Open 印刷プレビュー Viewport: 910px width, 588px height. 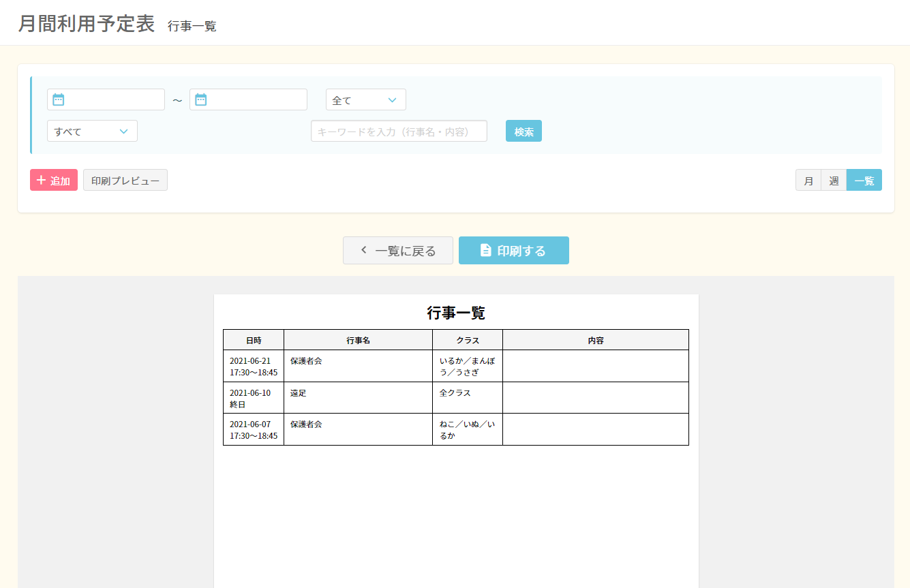pos(125,180)
